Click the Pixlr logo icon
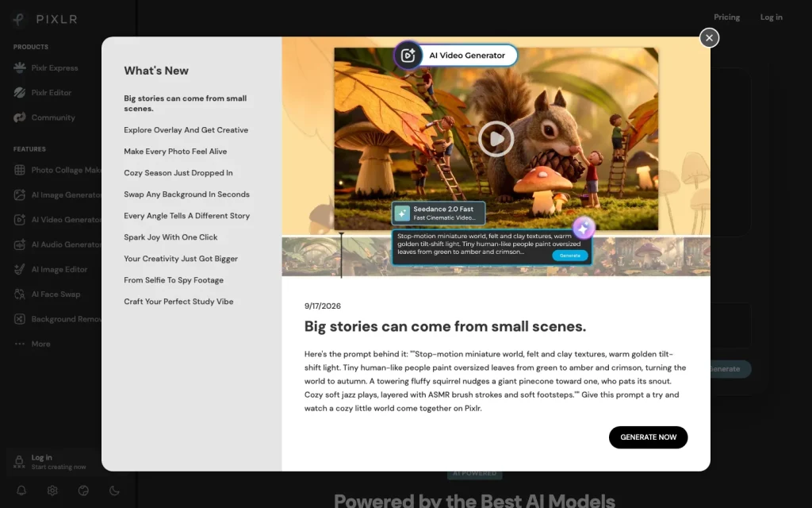Screen dimensions: 812x508 pos(19,19)
